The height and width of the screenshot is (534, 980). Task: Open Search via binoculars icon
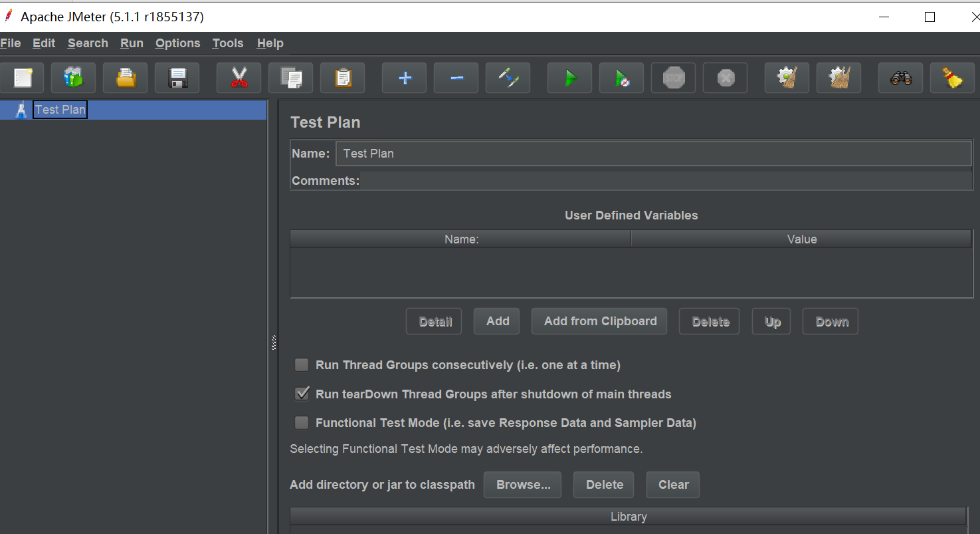point(901,78)
